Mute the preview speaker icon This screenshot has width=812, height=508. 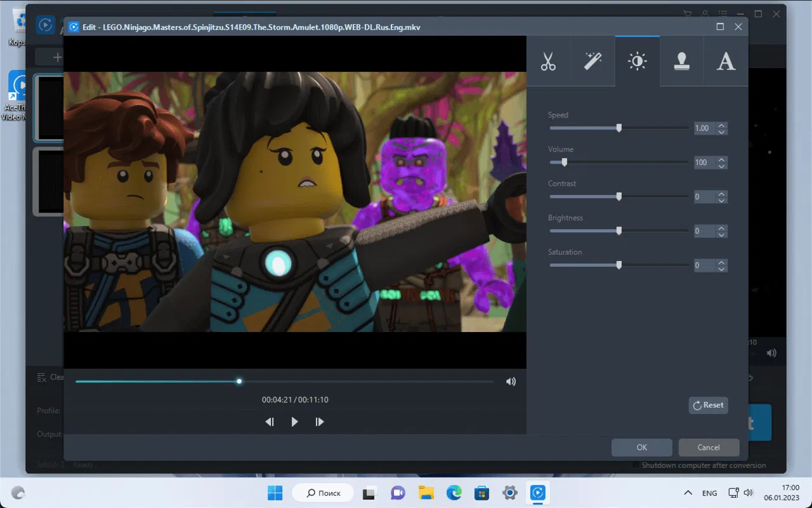(511, 382)
